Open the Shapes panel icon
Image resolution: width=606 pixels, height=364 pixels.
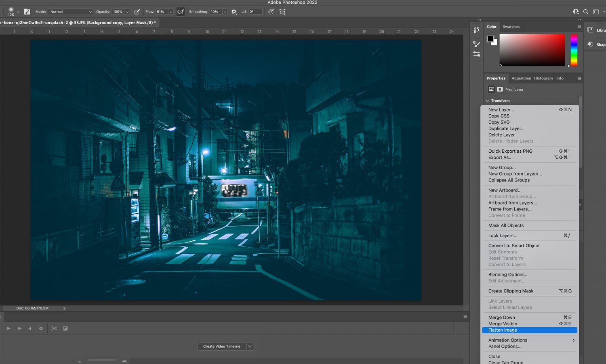(590, 44)
